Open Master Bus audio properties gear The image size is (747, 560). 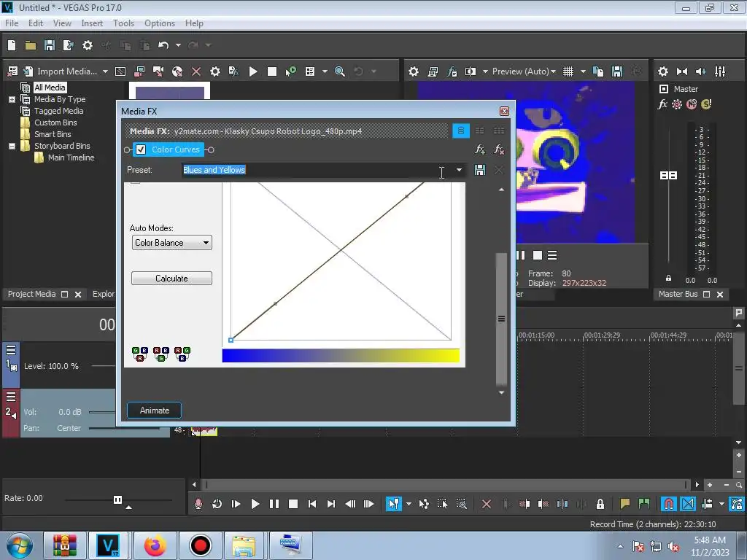662,71
